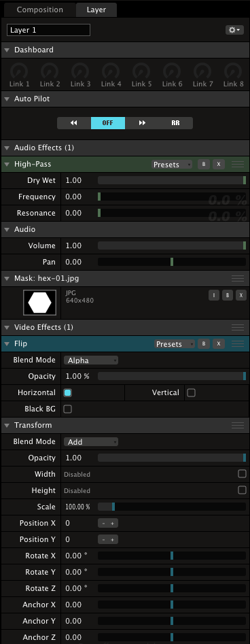Uncheck the Horizontal flip checkbox
This screenshot has width=250, height=644.
(x=68, y=392)
